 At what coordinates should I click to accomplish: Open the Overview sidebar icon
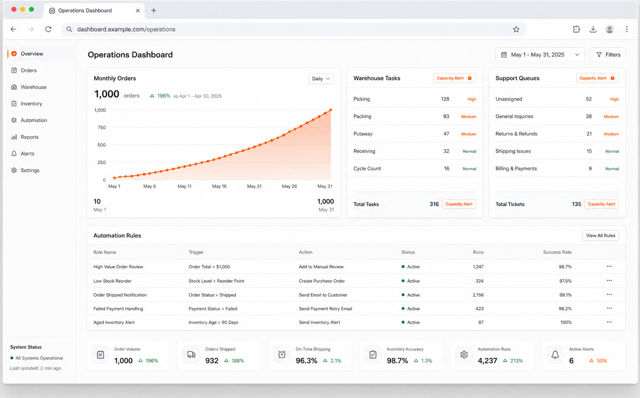pyautogui.click(x=14, y=53)
